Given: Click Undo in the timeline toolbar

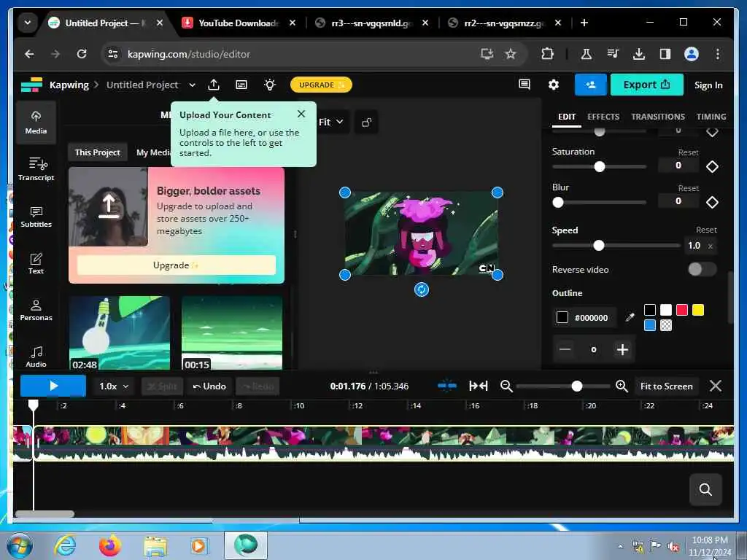Looking at the screenshot, I should click(x=209, y=386).
